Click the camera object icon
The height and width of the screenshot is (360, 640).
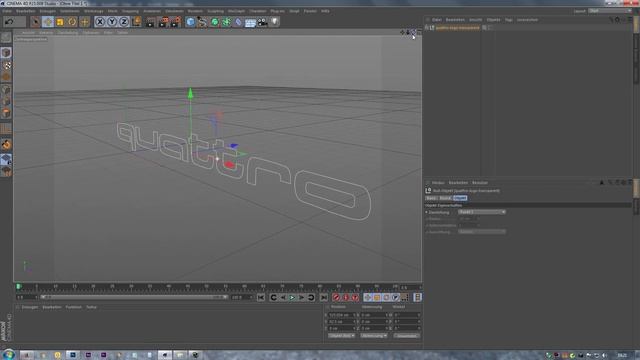point(262,22)
